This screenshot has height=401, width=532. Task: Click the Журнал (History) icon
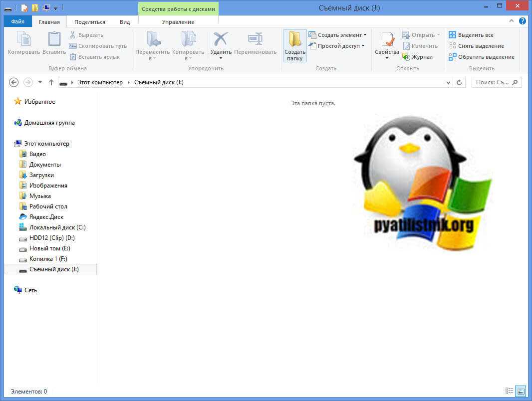[406, 57]
